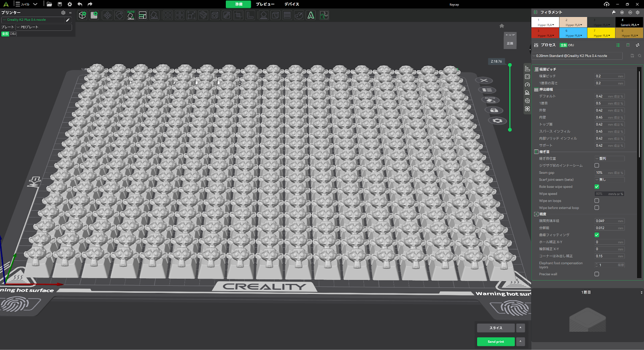The width and height of the screenshot is (644, 350).
Task: Switch to the プレビュー tab
Action: 265,4
